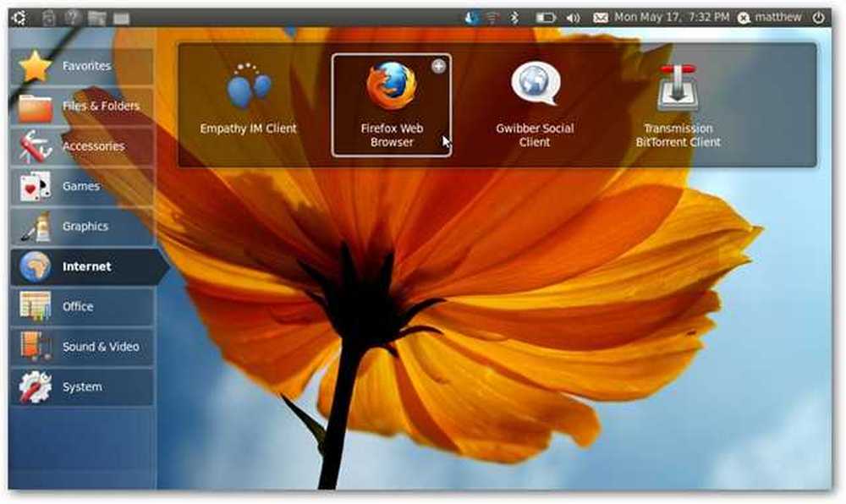Open the Favorites category
Screen dimensions: 846x504
click(82, 66)
